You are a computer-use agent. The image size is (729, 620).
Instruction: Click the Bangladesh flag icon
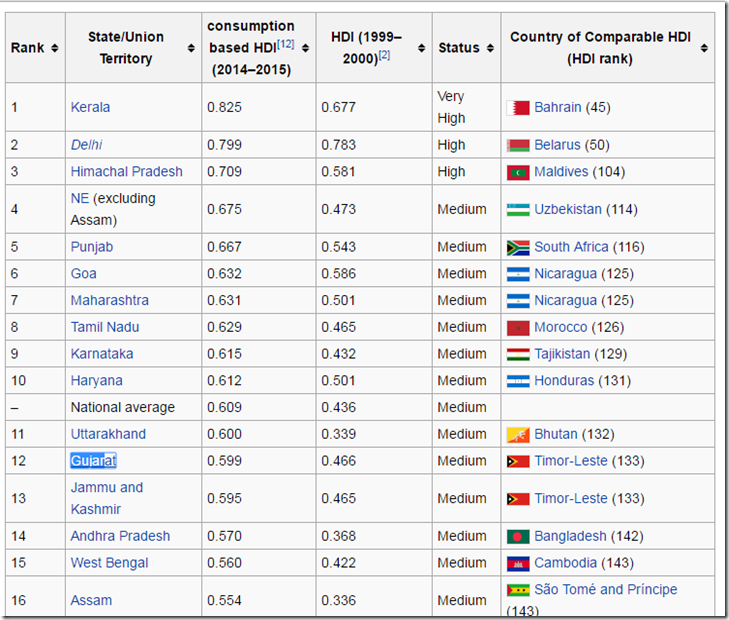(x=518, y=537)
